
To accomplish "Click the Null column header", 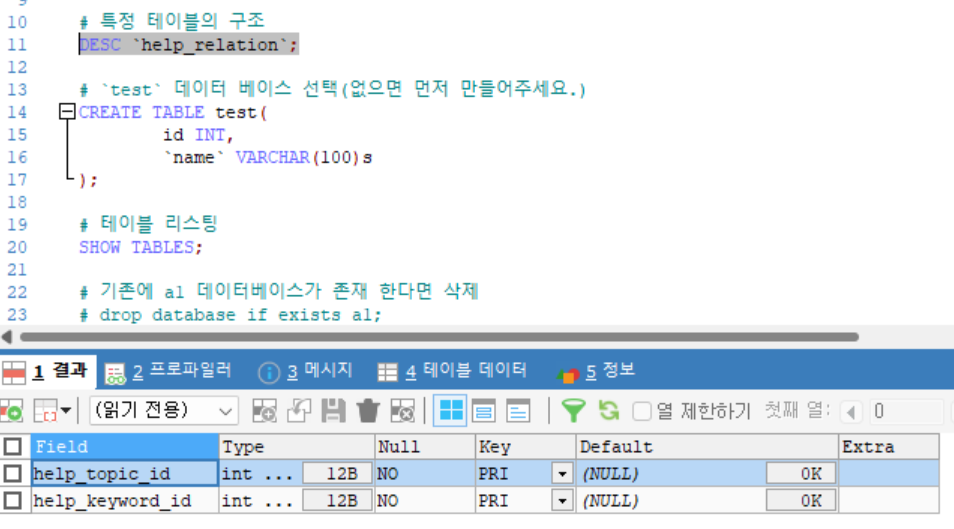I will pyautogui.click(x=425, y=447).
